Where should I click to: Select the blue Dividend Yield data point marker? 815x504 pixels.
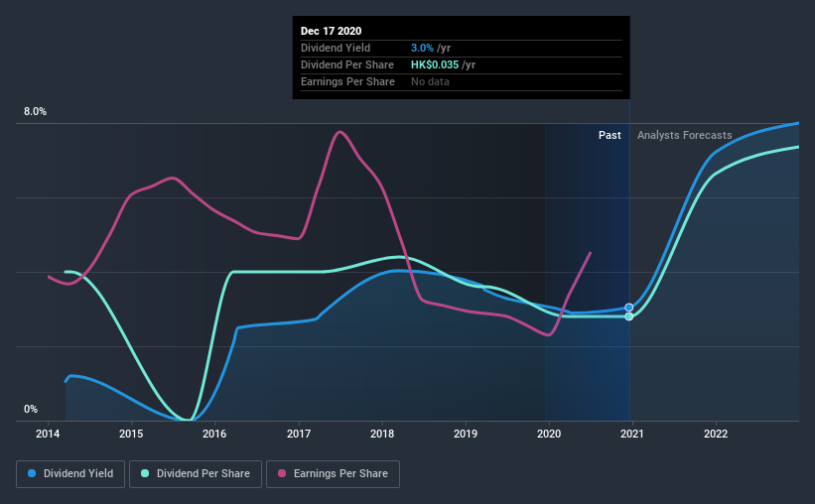[629, 308]
